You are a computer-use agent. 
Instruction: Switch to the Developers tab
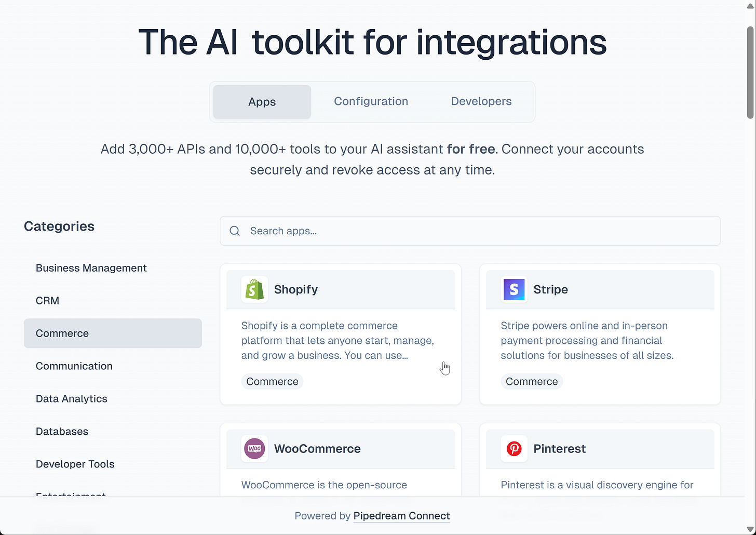pyautogui.click(x=481, y=101)
